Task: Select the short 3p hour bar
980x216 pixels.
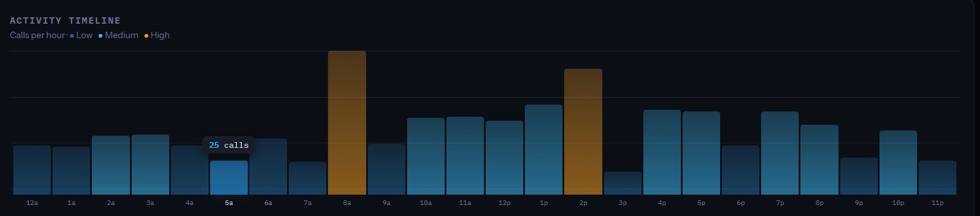Action: [623, 183]
